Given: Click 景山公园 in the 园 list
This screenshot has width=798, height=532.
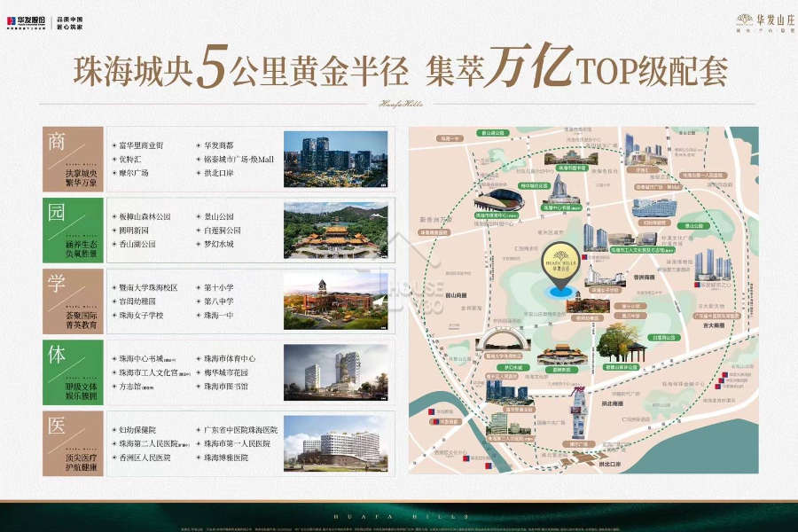Looking at the screenshot, I should pyautogui.click(x=218, y=216).
